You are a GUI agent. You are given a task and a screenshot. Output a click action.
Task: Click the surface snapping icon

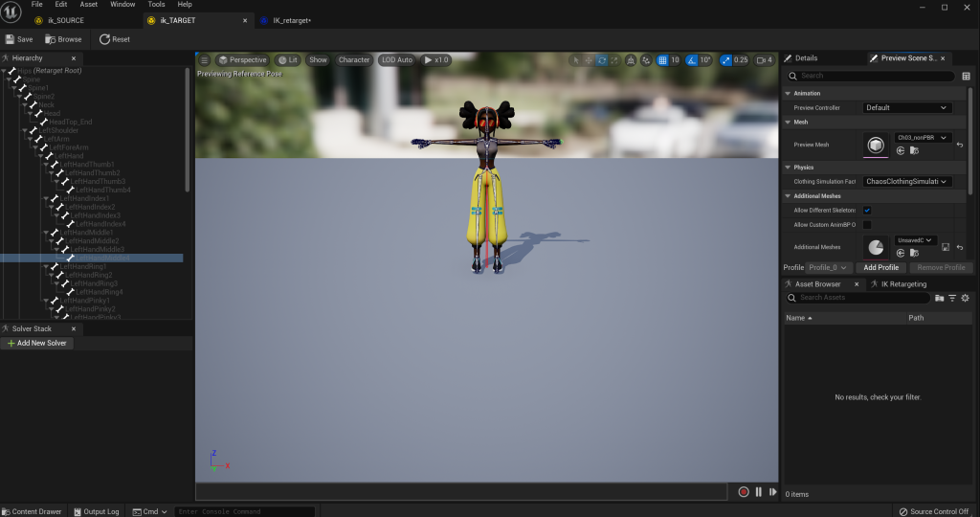(646, 60)
